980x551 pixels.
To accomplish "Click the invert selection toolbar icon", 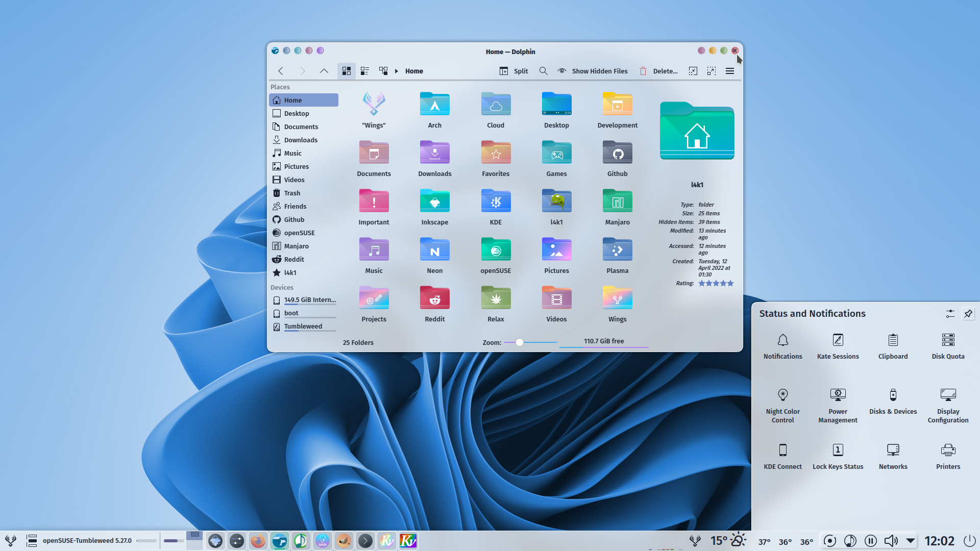I will click(712, 71).
